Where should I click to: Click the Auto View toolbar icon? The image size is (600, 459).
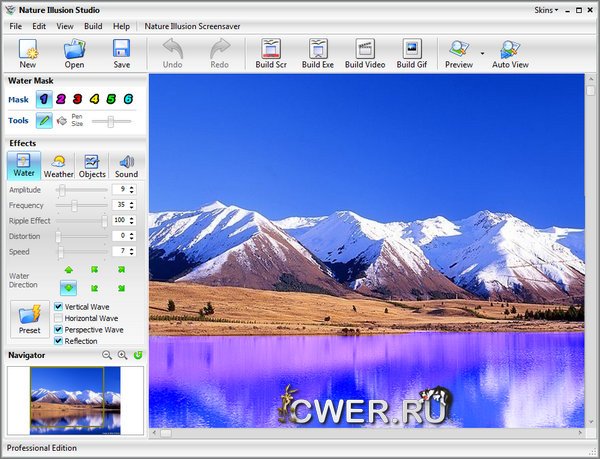pyautogui.click(x=510, y=51)
